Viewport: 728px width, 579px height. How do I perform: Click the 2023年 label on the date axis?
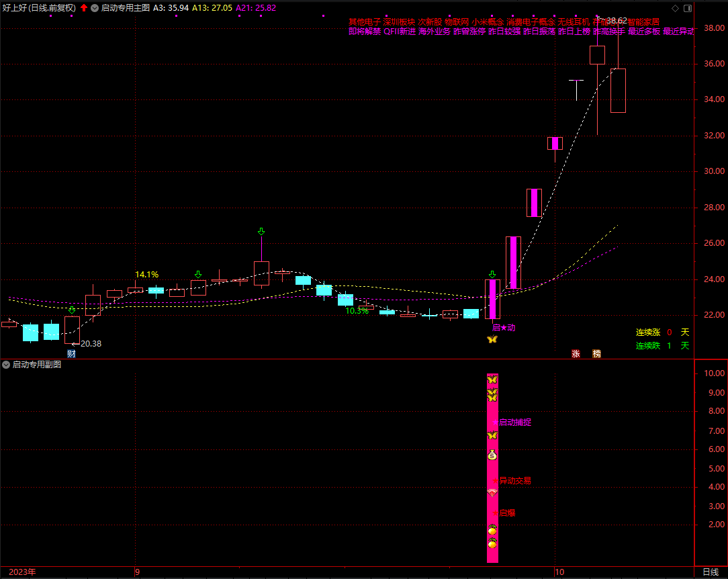[x=22, y=572]
